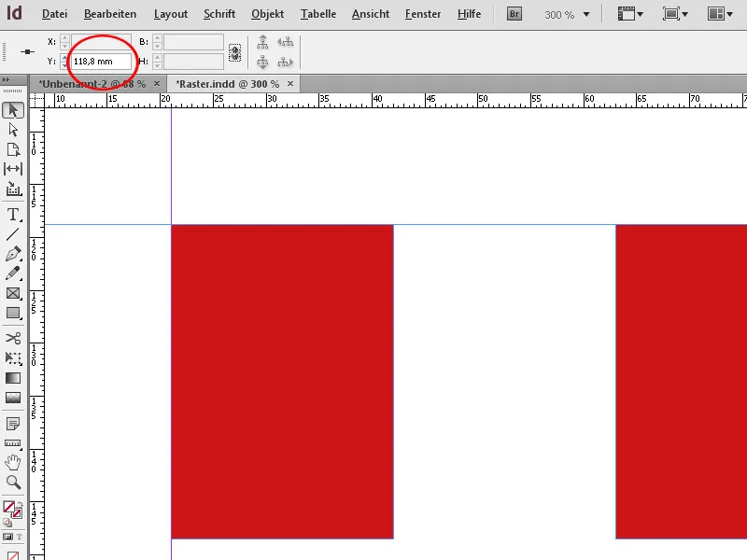Viewport: 747px width, 560px height.
Task: Open the zoom level dropdown
Action: pyautogui.click(x=586, y=14)
